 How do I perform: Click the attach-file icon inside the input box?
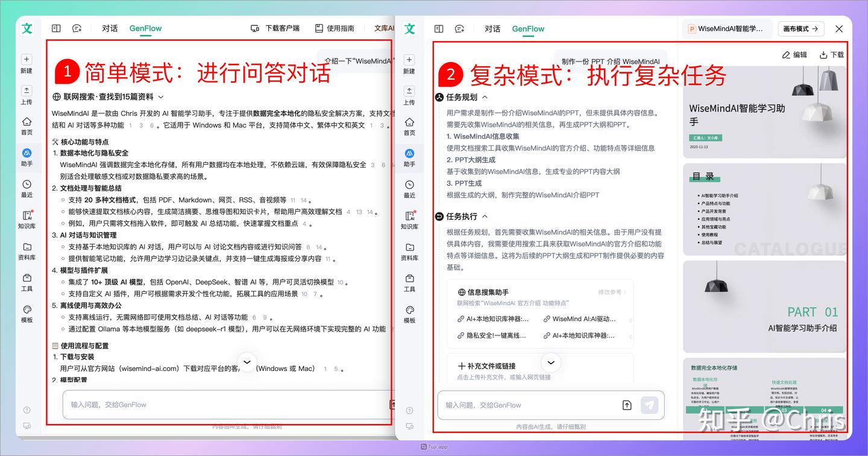tap(627, 405)
